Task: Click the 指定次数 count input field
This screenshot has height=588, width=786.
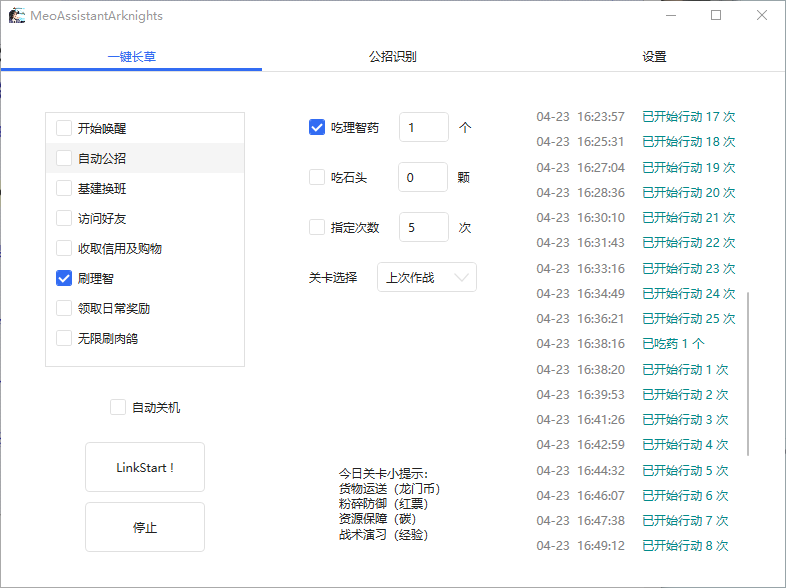Action: click(424, 227)
